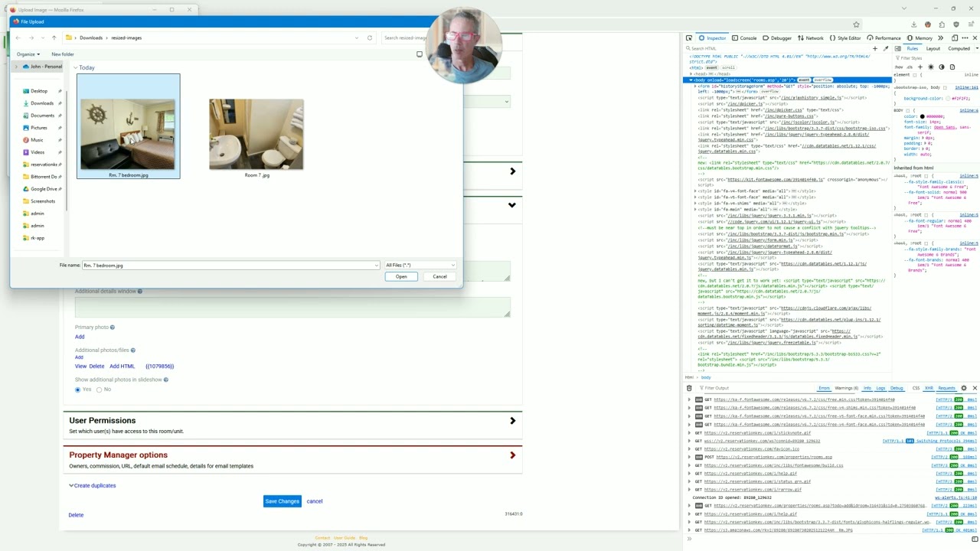Toggle the Requests console filter
This screenshot has width=980, height=551.
[x=947, y=388]
